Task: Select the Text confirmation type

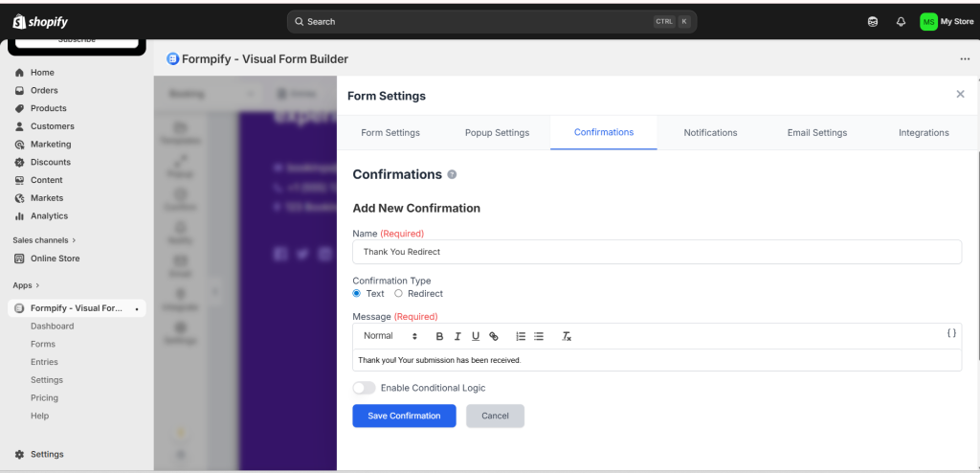Action: 357,294
